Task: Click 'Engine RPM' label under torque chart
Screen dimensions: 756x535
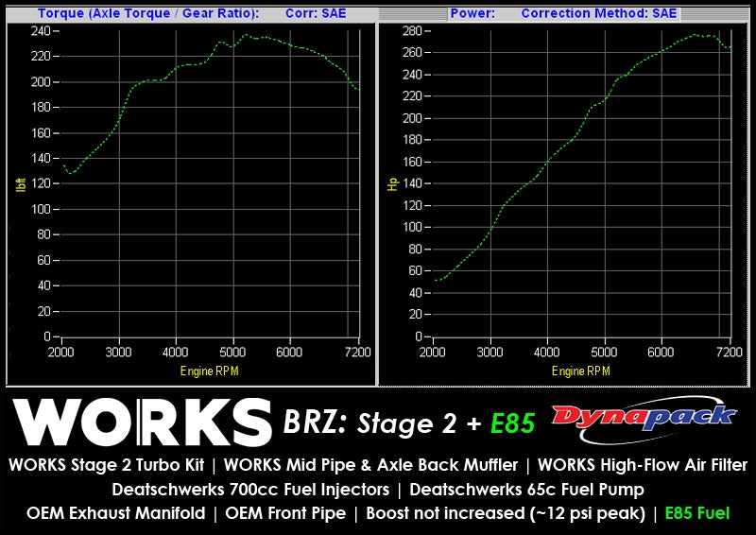Action: [x=209, y=371]
